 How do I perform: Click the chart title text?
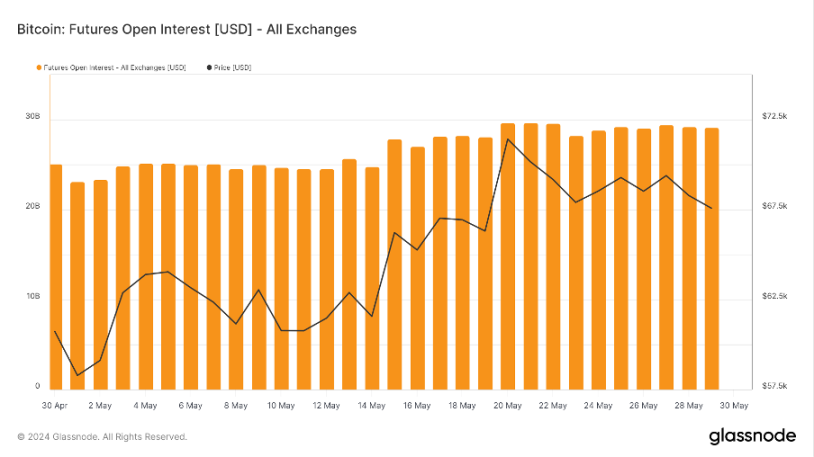[187, 29]
